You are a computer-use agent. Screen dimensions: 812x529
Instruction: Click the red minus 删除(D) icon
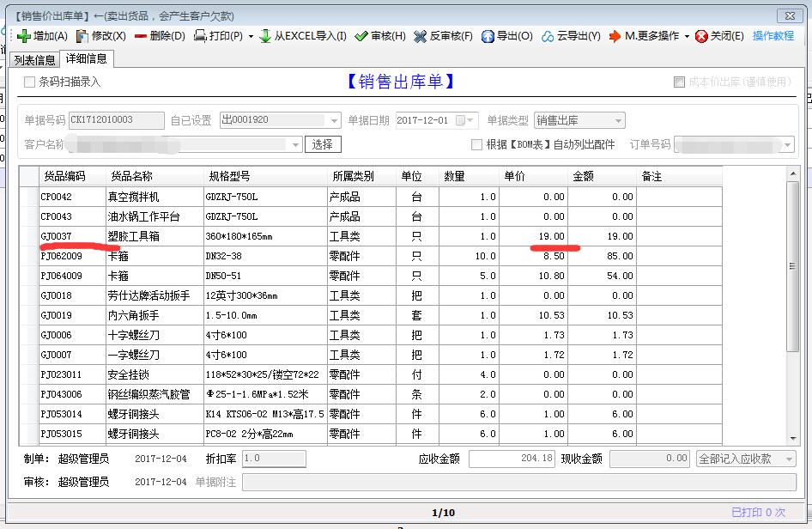pos(141,36)
